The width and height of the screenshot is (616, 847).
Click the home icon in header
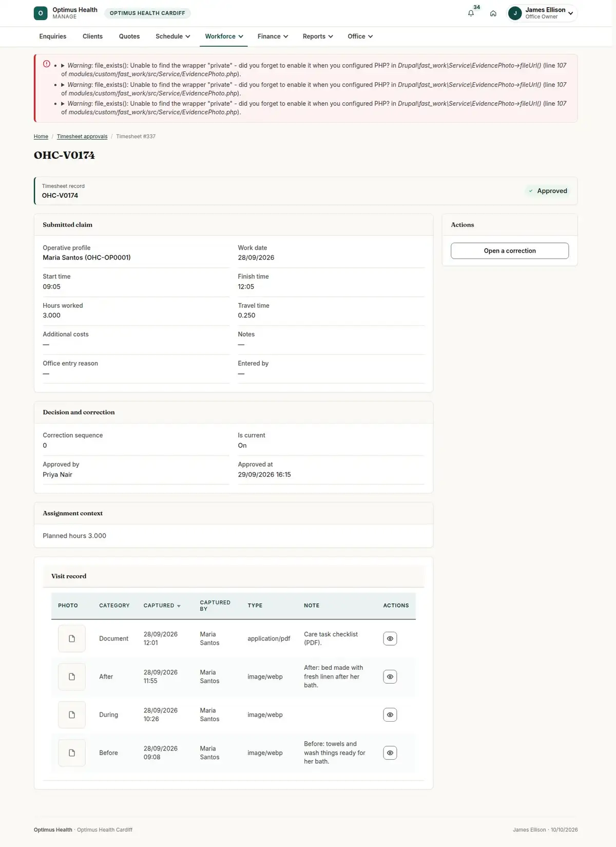[493, 13]
